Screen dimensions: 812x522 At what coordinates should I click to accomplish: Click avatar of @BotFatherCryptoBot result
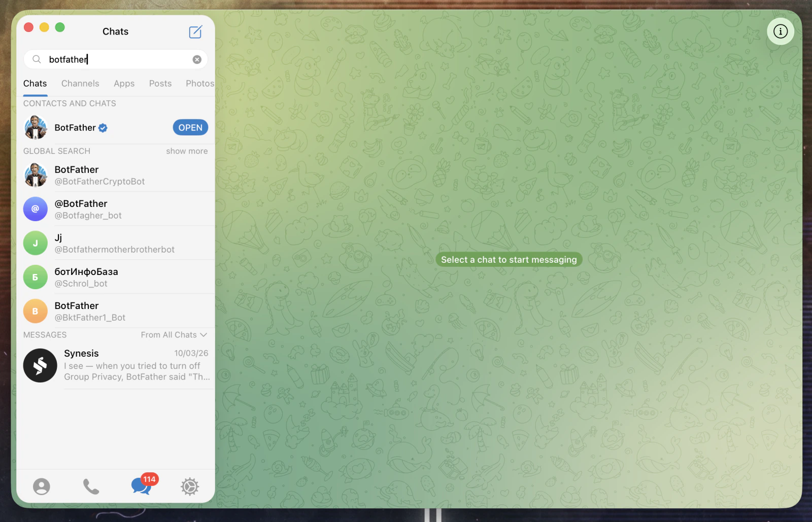[x=36, y=175]
